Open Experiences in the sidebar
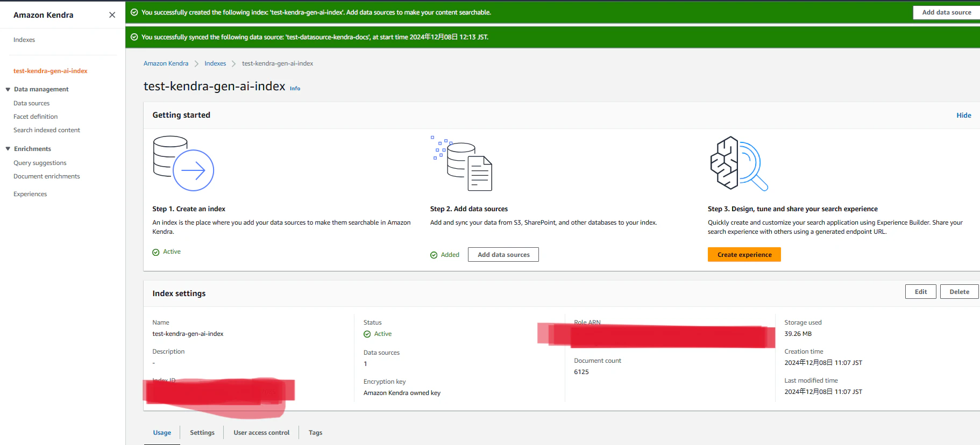The width and height of the screenshot is (980, 445). pyautogui.click(x=30, y=194)
